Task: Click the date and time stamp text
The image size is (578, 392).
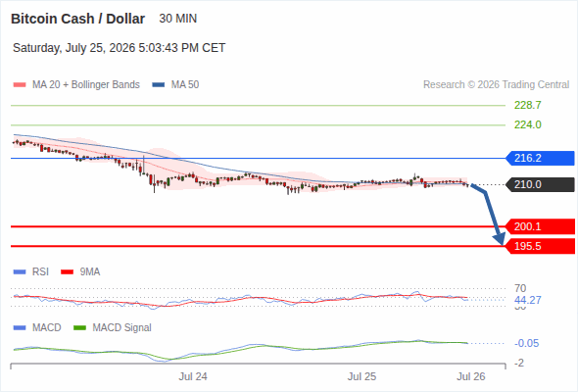Action: (120, 48)
